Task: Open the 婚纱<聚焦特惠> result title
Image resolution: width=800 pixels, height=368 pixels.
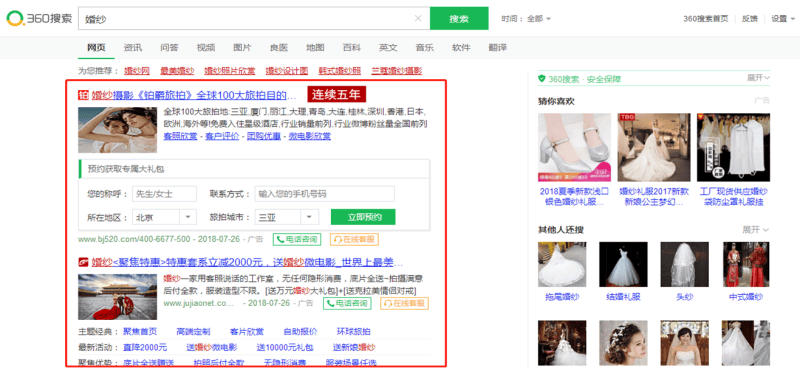Action: [x=247, y=262]
